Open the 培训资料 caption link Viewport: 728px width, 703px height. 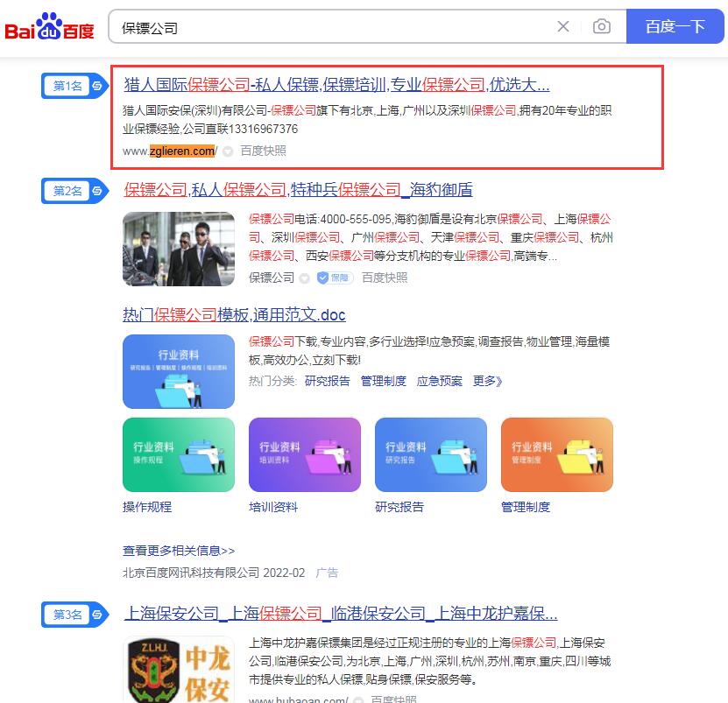tap(273, 507)
